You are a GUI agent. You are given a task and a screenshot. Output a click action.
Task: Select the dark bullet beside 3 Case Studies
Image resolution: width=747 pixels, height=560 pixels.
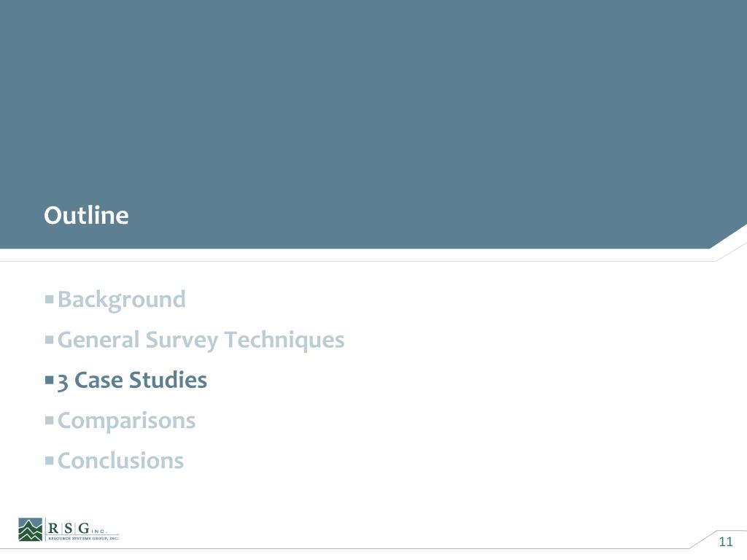tap(49, 380)
